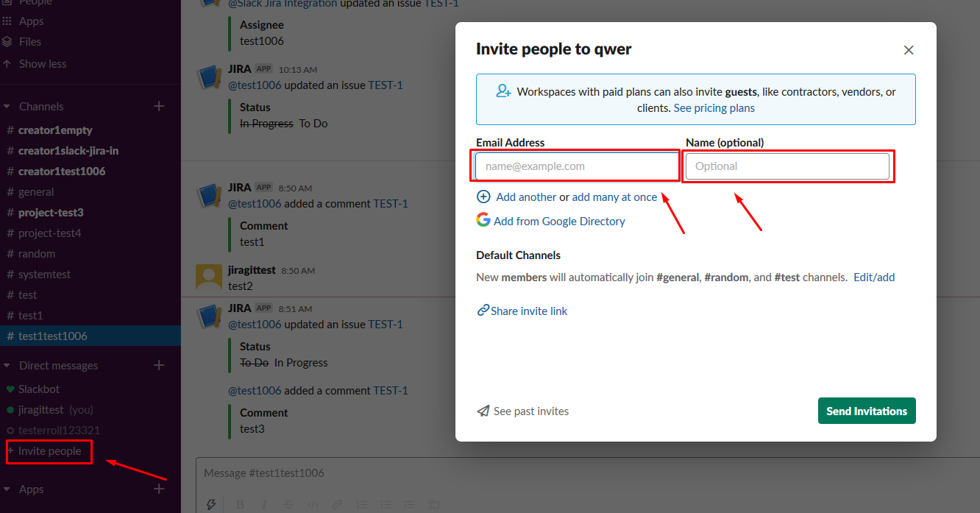Click Show less in the sidebar

43,64
